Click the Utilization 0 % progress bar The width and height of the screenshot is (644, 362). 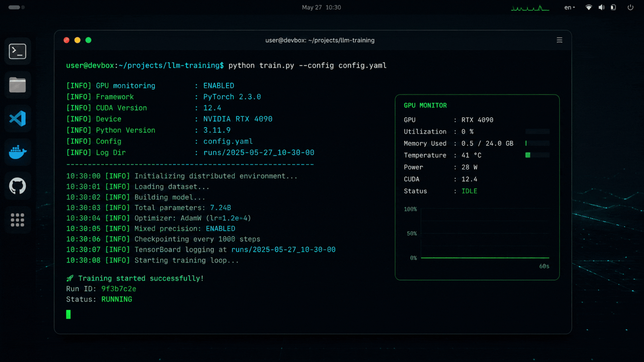[x=537, y=131]
